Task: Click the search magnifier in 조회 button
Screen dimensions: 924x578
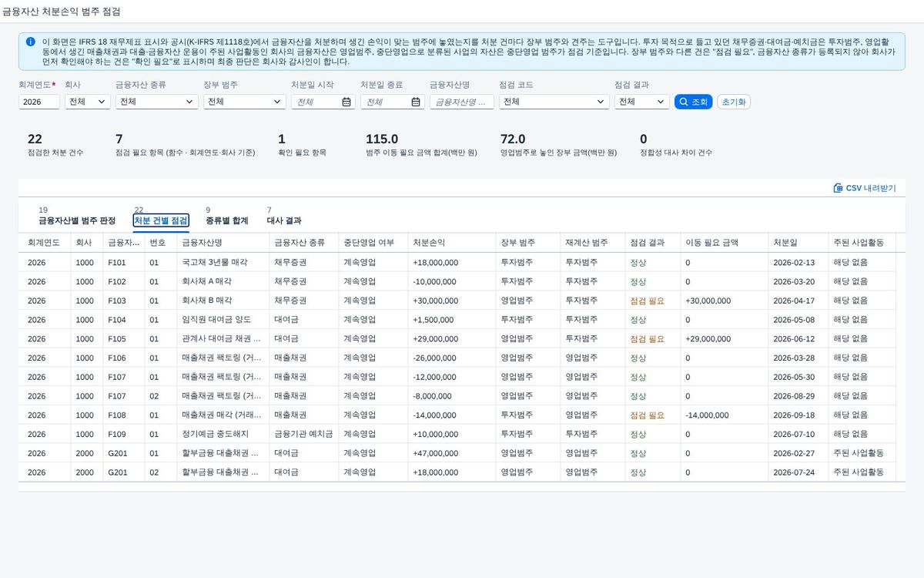Action: (x=683, y=102)
